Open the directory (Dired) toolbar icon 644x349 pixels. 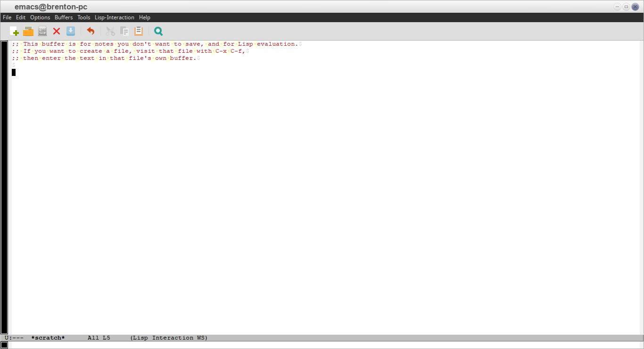point(42,32)
